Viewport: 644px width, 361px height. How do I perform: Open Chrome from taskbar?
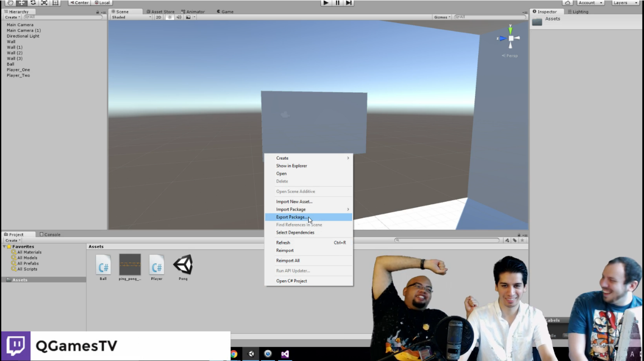(234, 354)
